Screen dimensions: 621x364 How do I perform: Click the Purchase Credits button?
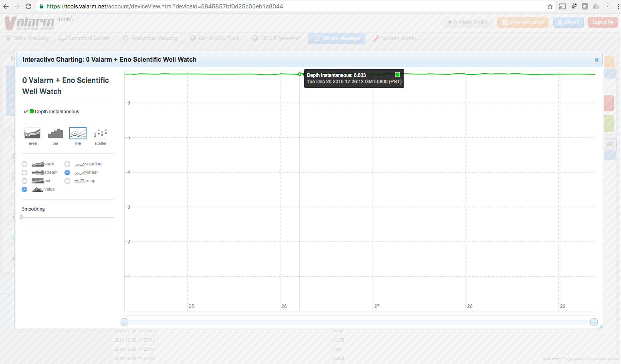coord(468,22)
